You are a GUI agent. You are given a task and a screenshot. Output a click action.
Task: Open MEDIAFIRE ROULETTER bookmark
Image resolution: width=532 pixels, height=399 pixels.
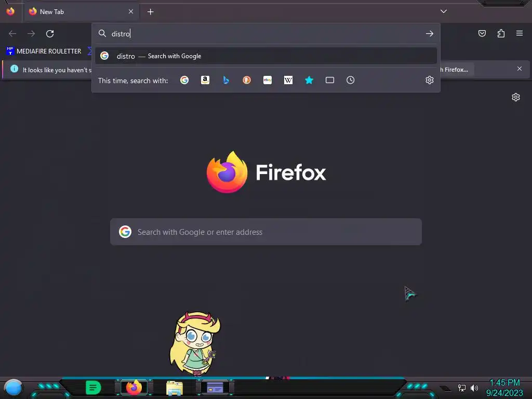point(44,51)
